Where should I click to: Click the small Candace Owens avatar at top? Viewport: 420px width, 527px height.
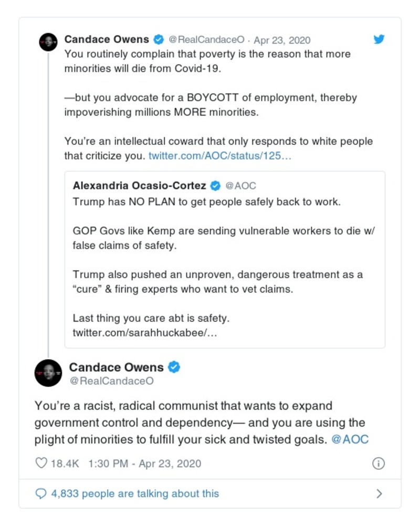coord(48,42)
